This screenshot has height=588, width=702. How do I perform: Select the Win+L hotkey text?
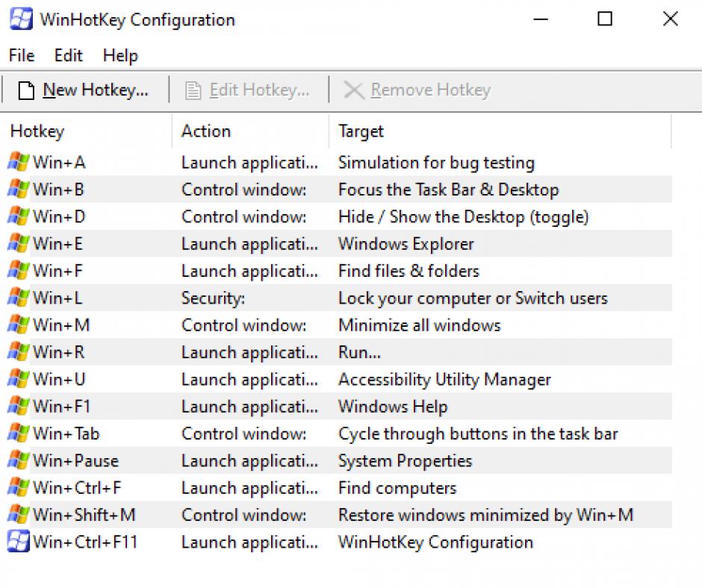(58, 298)
